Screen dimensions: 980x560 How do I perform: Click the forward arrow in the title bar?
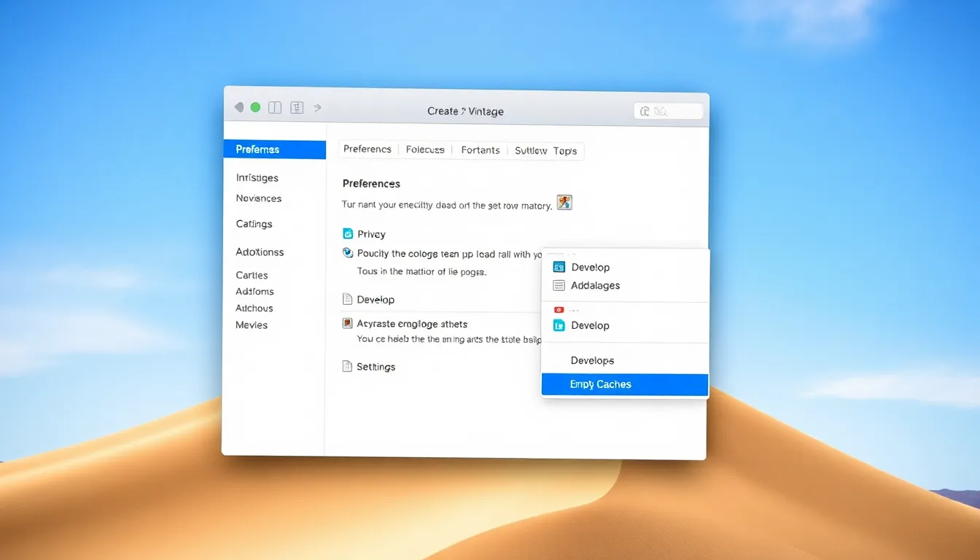317,108
